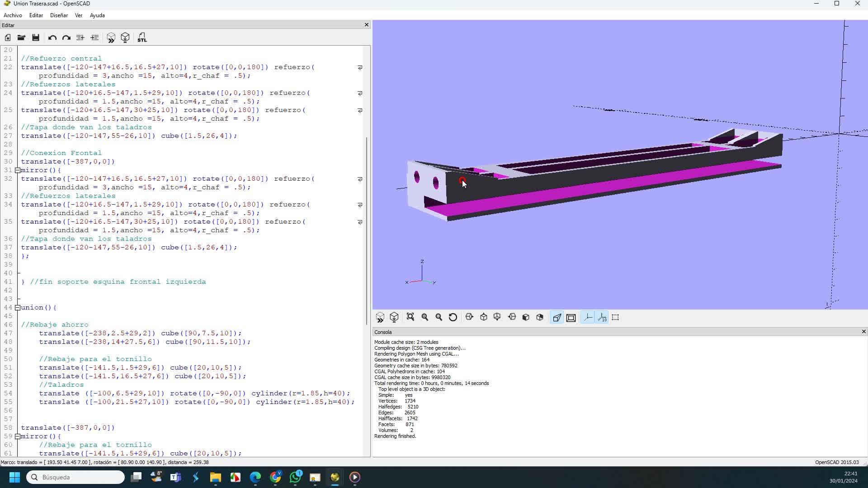The height and width of the screenshot is (488, 868).
Task: Collapse the union() block at line 44
Action: click(x=18, y=308)
